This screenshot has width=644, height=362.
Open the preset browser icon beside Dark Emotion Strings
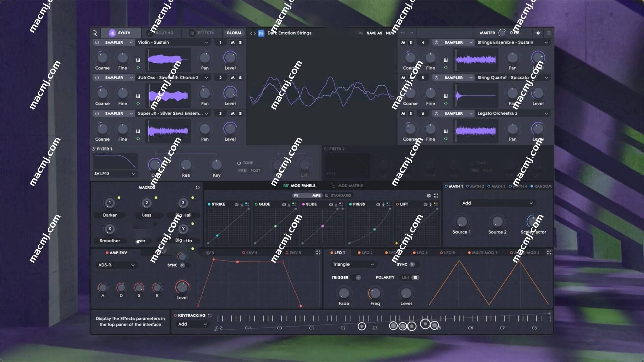[x=261, y=33]
